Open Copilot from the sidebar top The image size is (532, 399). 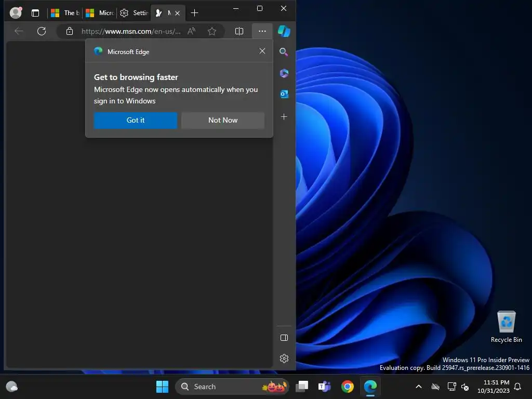pos(284,31)
